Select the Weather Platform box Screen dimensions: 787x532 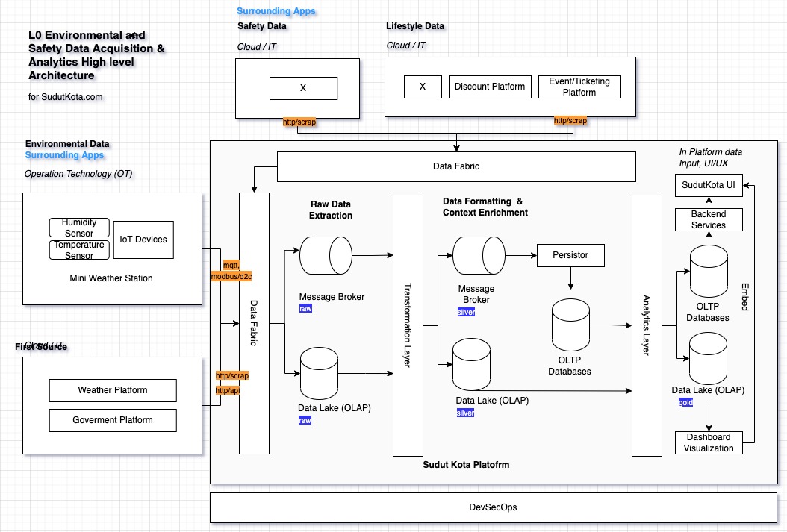pos(113,390)
